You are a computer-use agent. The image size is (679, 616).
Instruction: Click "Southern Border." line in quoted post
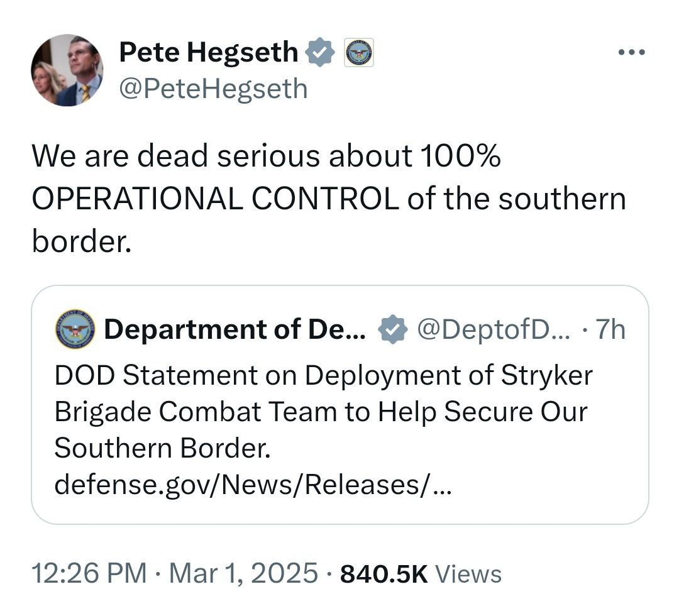pyautogui.click(x=162, y=448)
